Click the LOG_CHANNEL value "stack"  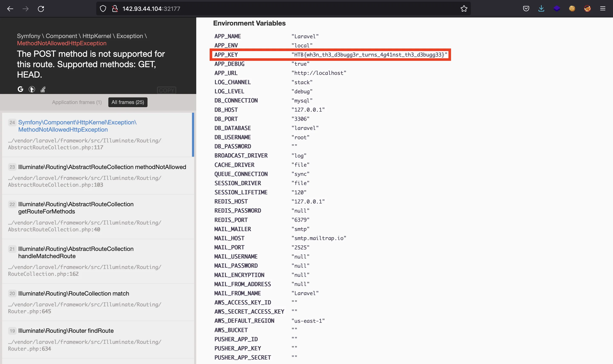[302, 82]
